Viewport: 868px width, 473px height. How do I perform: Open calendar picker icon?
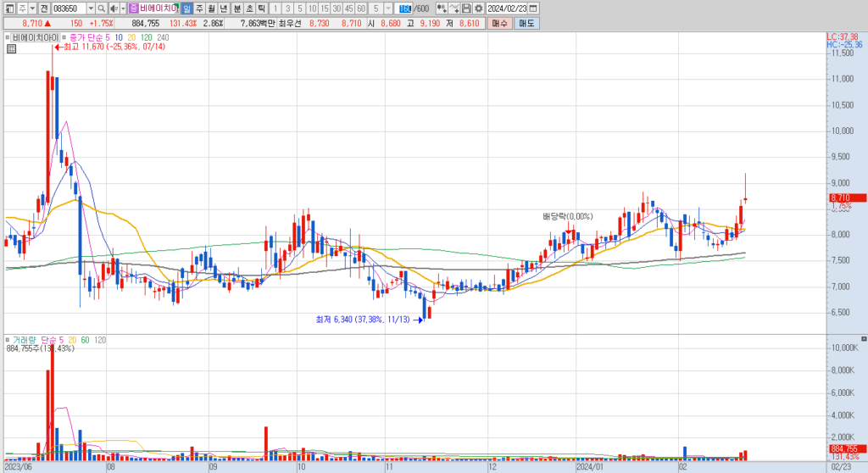(533, 8)
